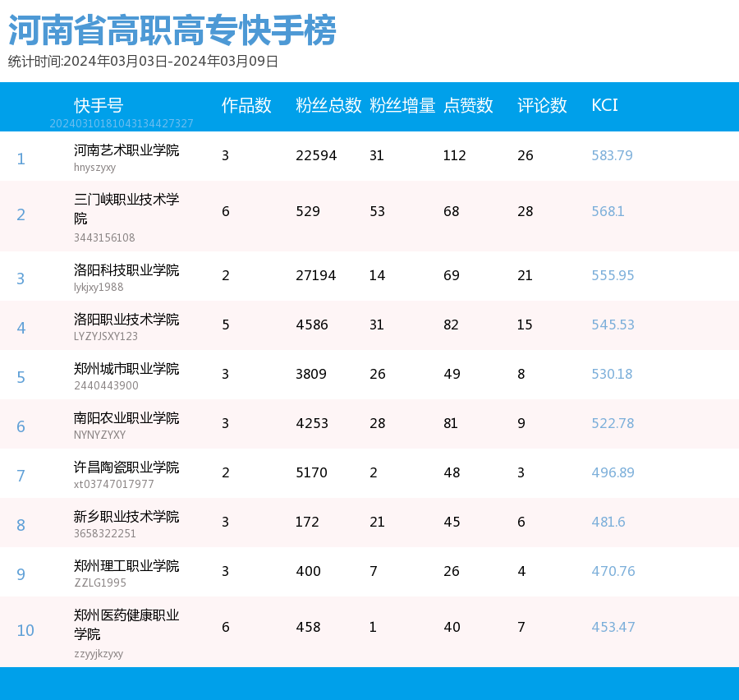Image resolution: width=739 pixels, height=700 pixels.
Task: Click the 作品数 column header
Action: click(246, 105)
